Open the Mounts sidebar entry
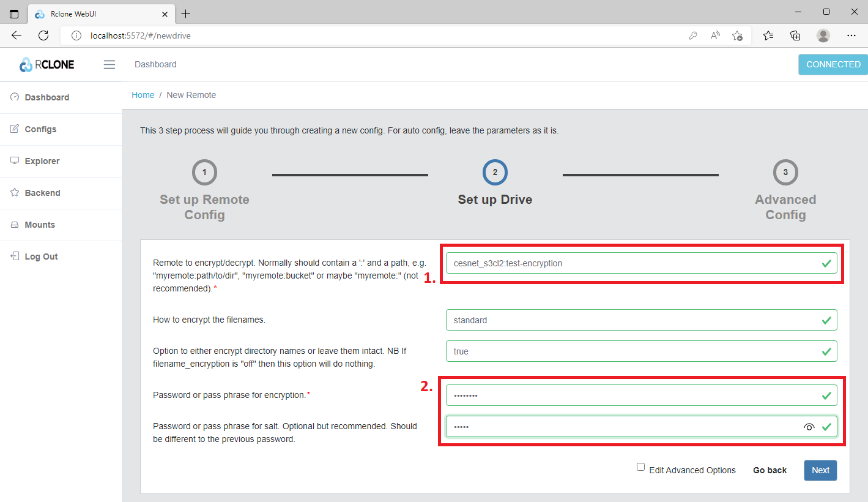Screen dimensions: 868x502 click(x=40, y=225)
